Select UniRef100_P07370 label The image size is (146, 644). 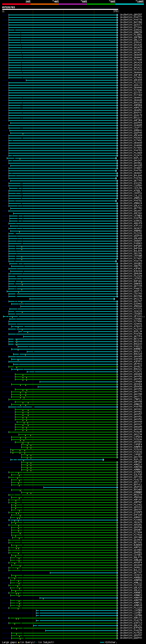[x=131, y=70]
